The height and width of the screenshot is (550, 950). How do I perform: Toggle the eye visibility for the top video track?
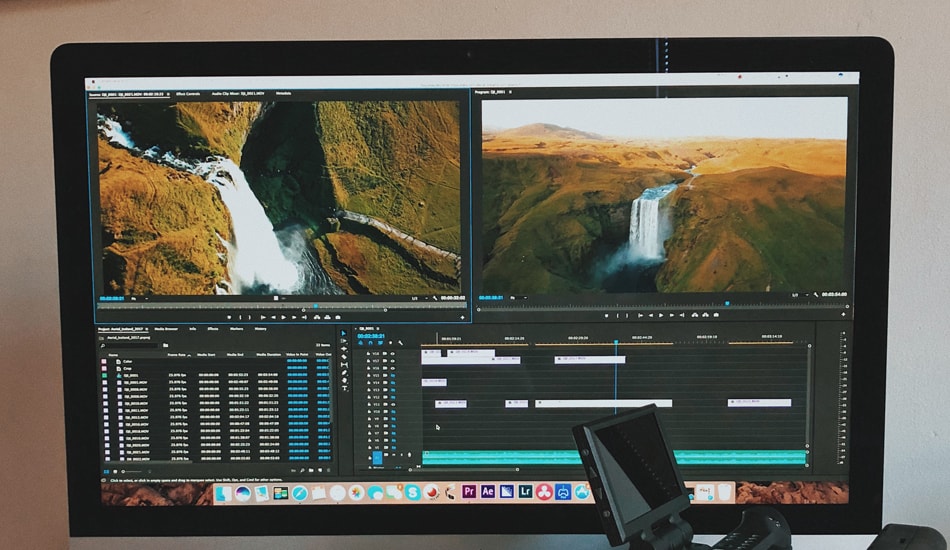392,353
